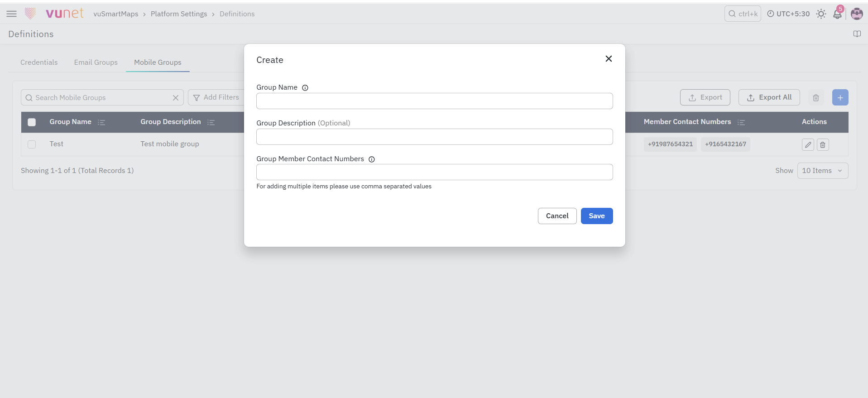Check the Test row checkbox
The width and height of the screenshot is (868, 398).
tap(32, 144)
